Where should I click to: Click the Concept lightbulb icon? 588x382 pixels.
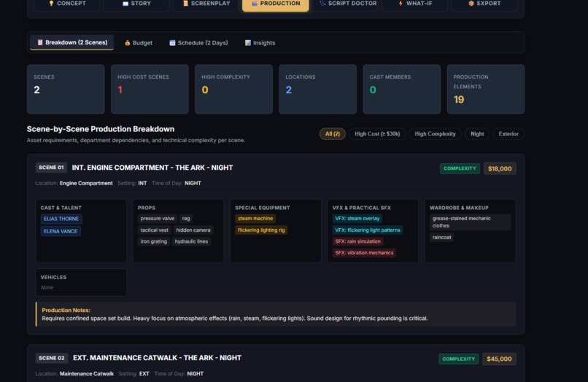(x=51, y=4)
